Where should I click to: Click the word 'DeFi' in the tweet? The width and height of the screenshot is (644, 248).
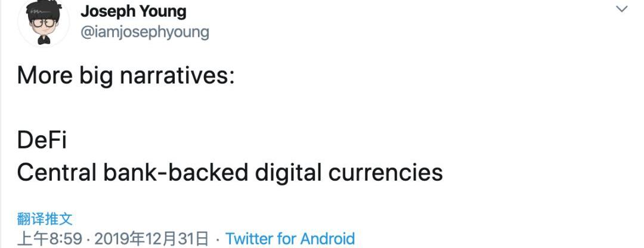41,141
